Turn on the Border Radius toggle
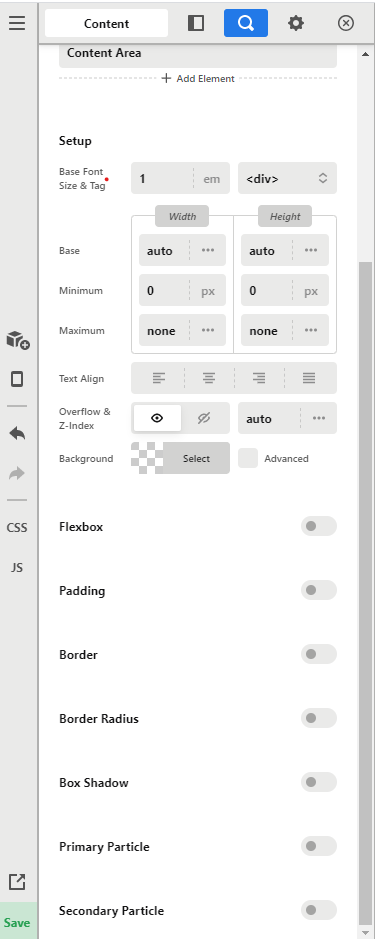 (x=319, y=718)
